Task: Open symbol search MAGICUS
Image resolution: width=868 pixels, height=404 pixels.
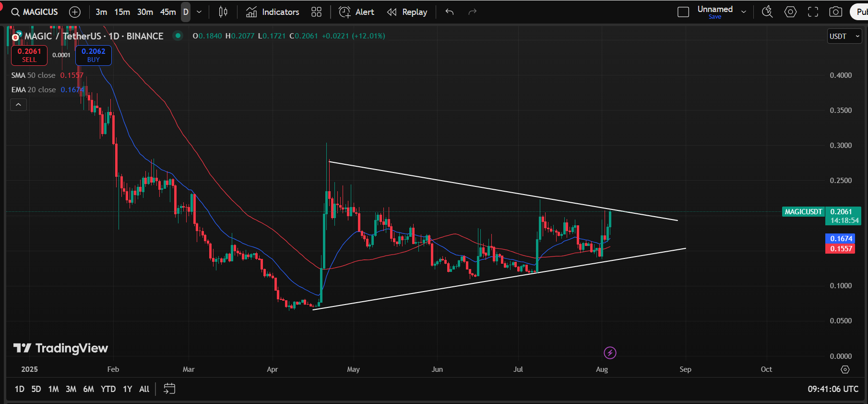Action: (35, 12)
